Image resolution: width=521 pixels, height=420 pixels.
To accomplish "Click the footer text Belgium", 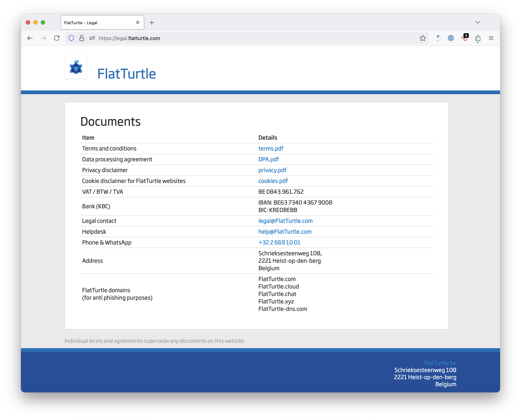I will (446, 384).
